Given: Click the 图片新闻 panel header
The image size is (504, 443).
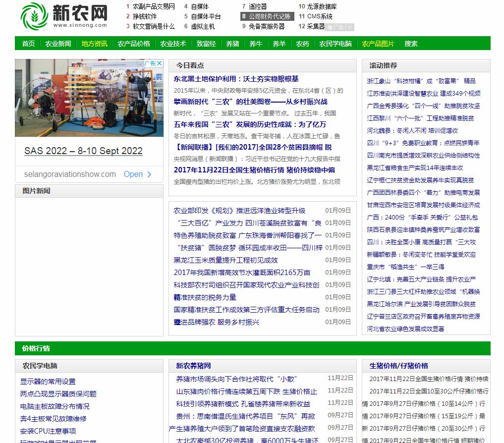Looking at the screenshot, I should 89,191.
